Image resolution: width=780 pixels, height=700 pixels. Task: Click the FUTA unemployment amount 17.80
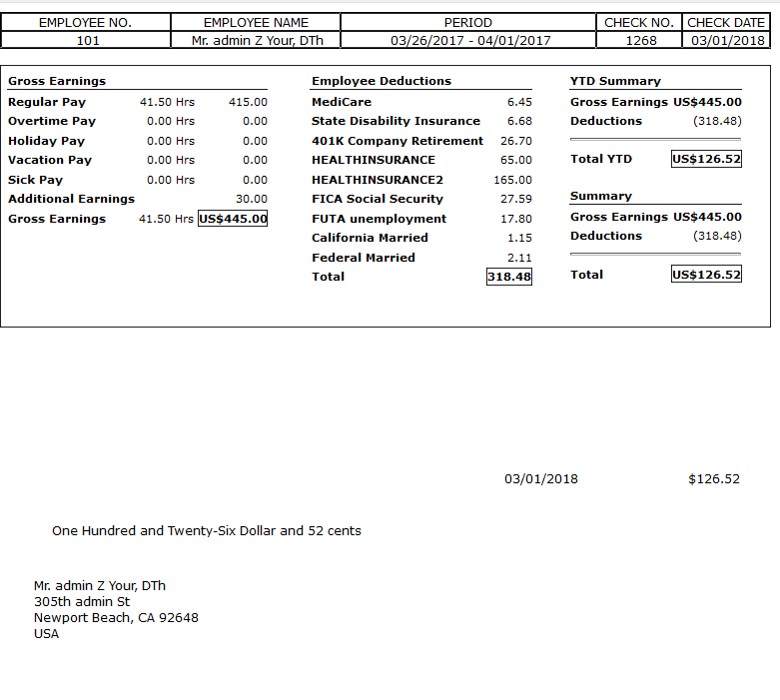click(x=515, y=219)
